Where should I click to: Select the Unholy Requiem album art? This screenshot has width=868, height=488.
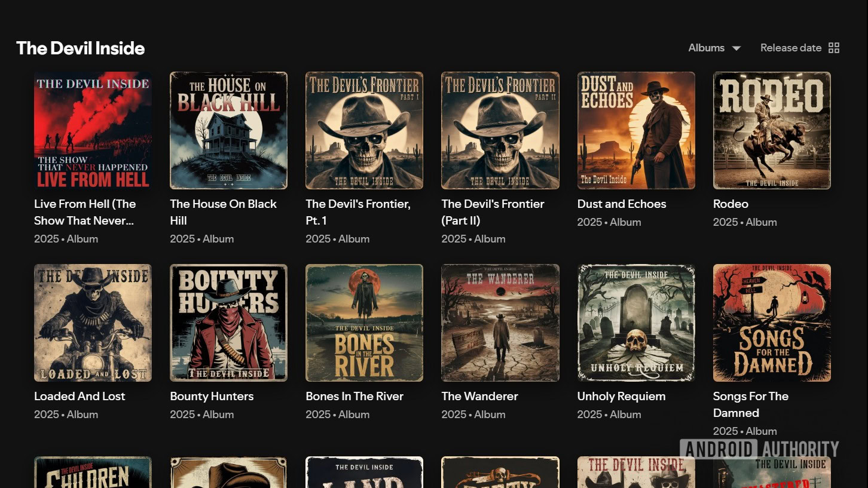point(636,323)
